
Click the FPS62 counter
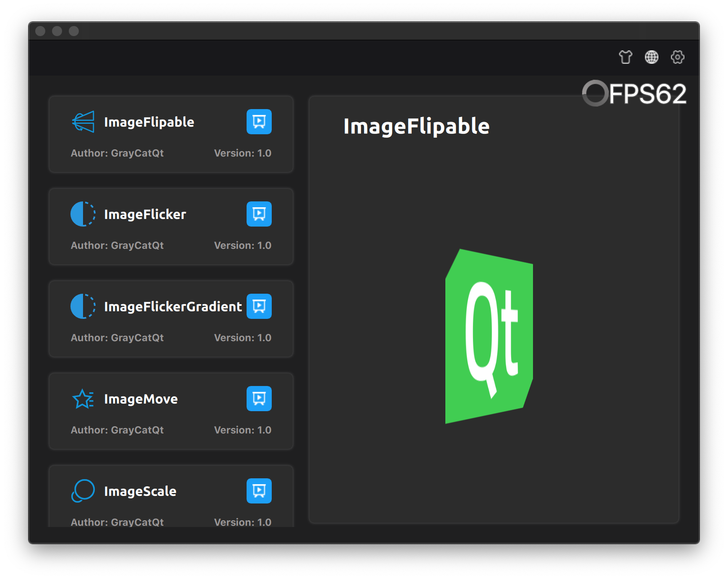(x=647, y=94)
